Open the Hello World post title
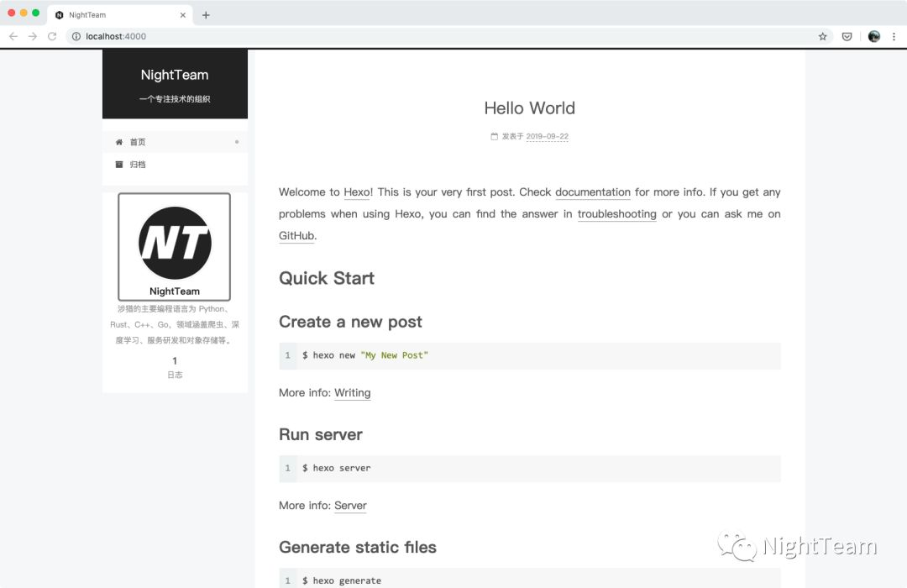Screen dimensions: 907x588 click(x=530, y=108)
